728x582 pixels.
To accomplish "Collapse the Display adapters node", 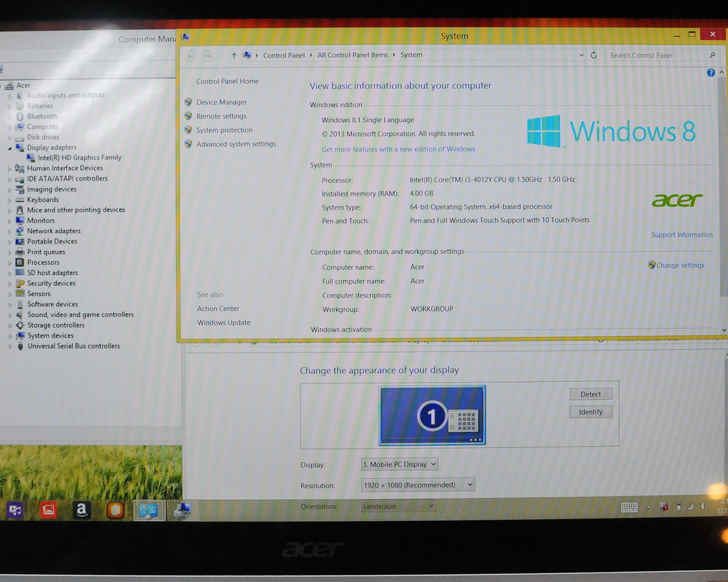I will click(9, 148).
